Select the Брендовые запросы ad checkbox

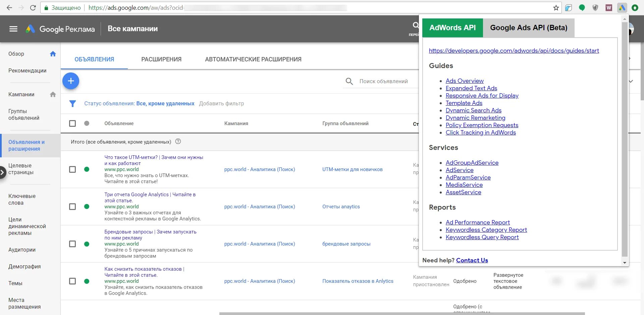pos(72,244)
